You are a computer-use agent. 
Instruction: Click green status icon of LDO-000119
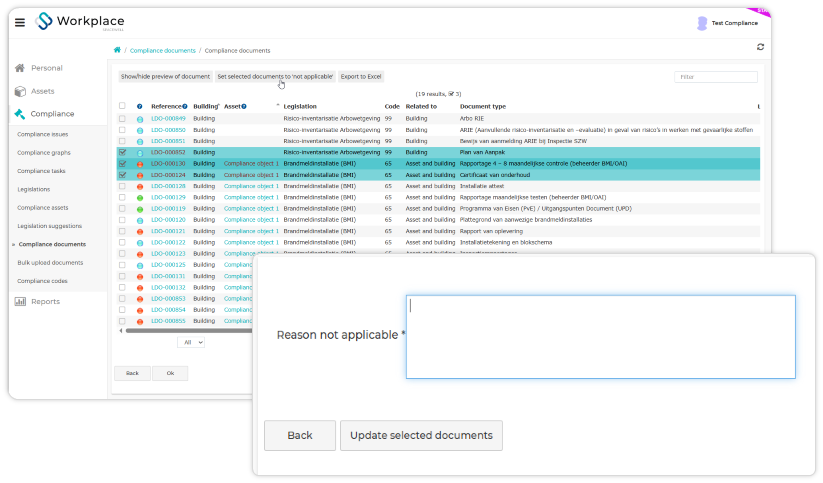coord(140,209)
